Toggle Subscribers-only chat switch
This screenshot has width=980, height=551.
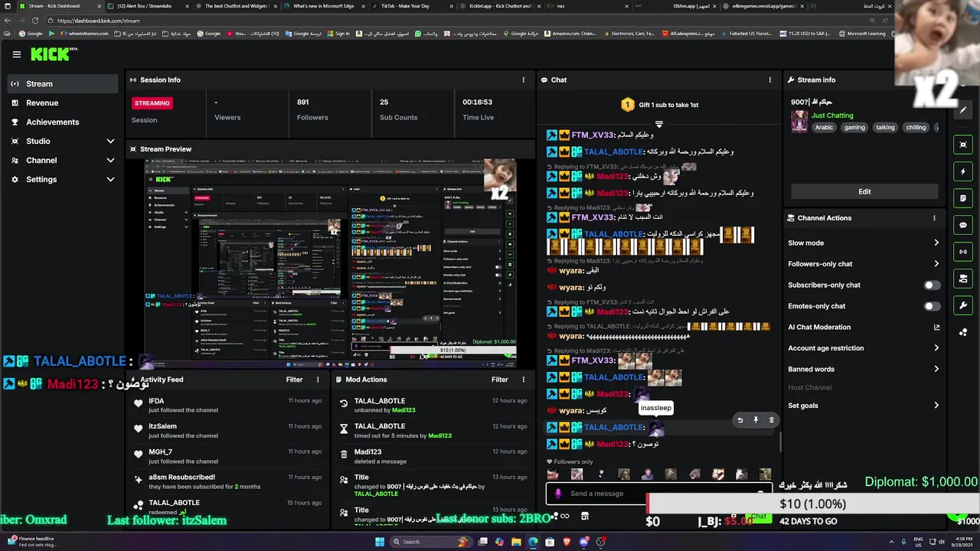(x=932, y=285)
